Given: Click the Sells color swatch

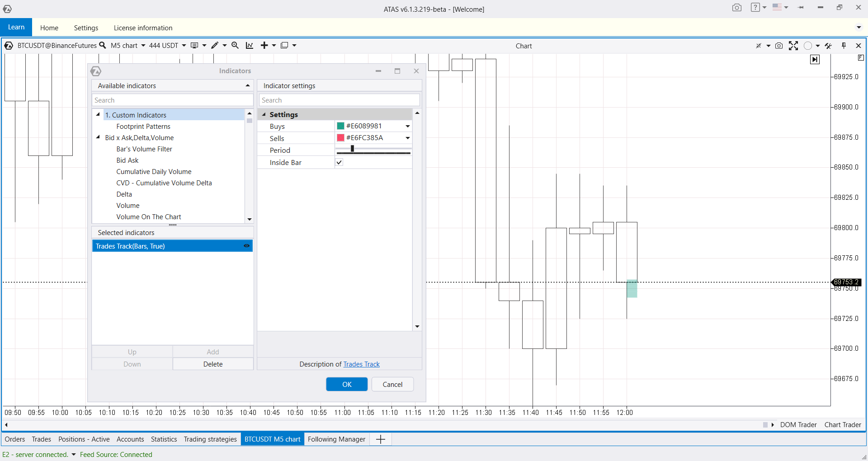Looking at the screenshot, I should tap(341, 138).
